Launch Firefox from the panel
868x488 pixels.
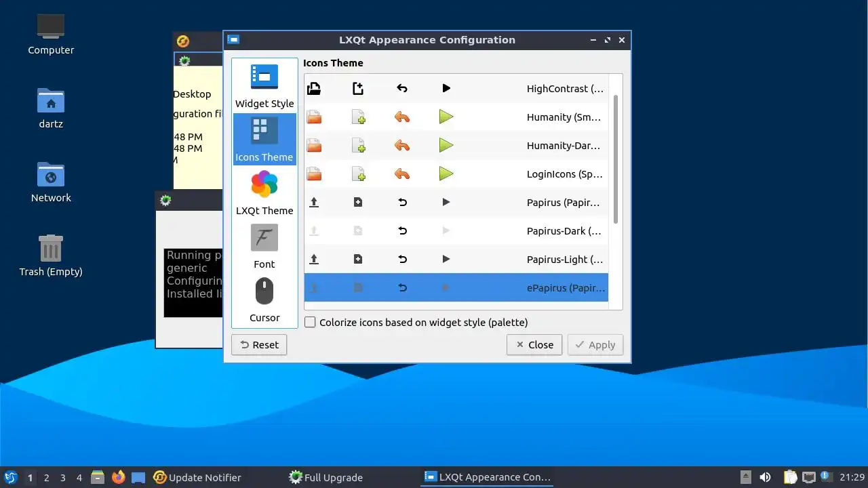pos(119,478)
